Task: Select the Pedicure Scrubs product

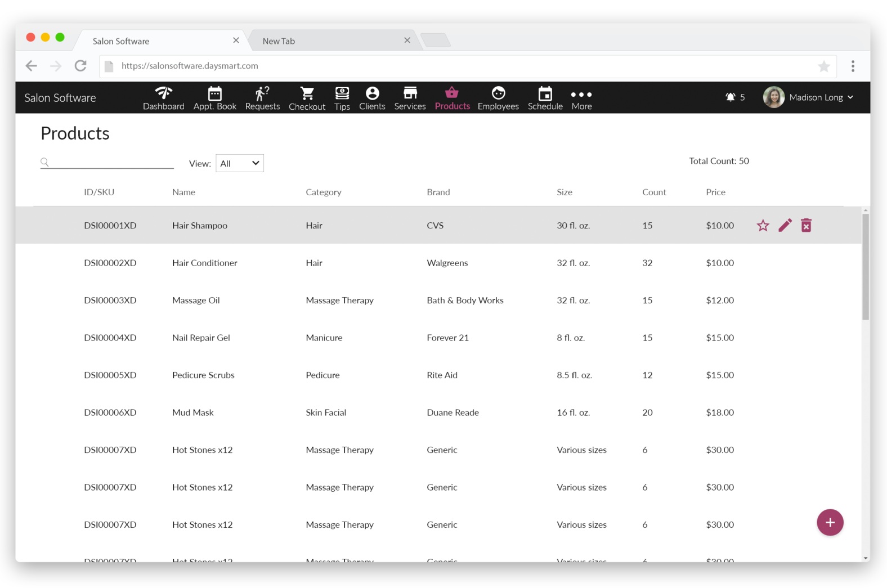Action: [x=203, y=375]
